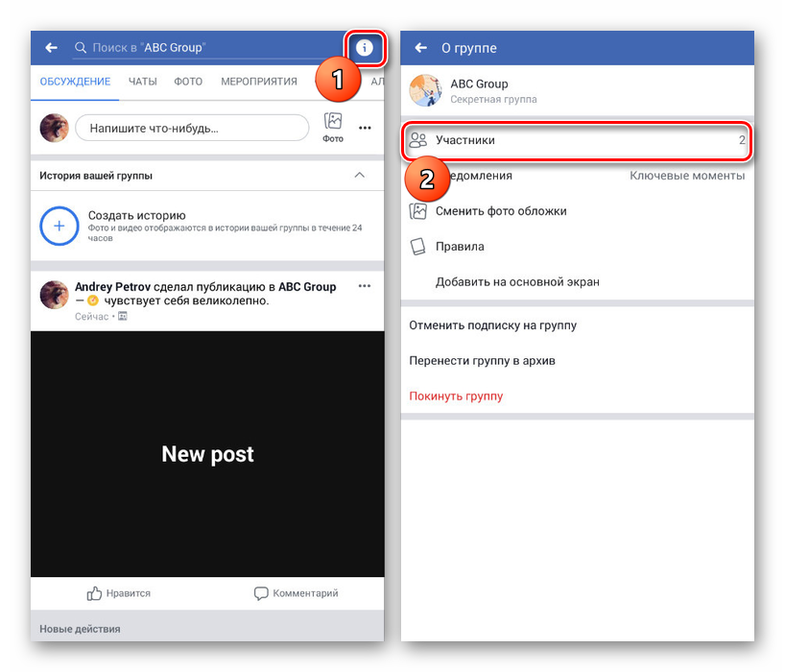Select 'Создать историю' text

click(x=136, y=215)
